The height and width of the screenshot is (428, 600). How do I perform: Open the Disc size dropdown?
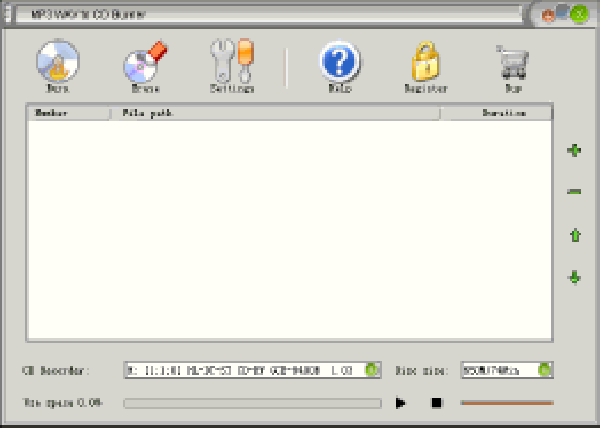coord(544,370)
